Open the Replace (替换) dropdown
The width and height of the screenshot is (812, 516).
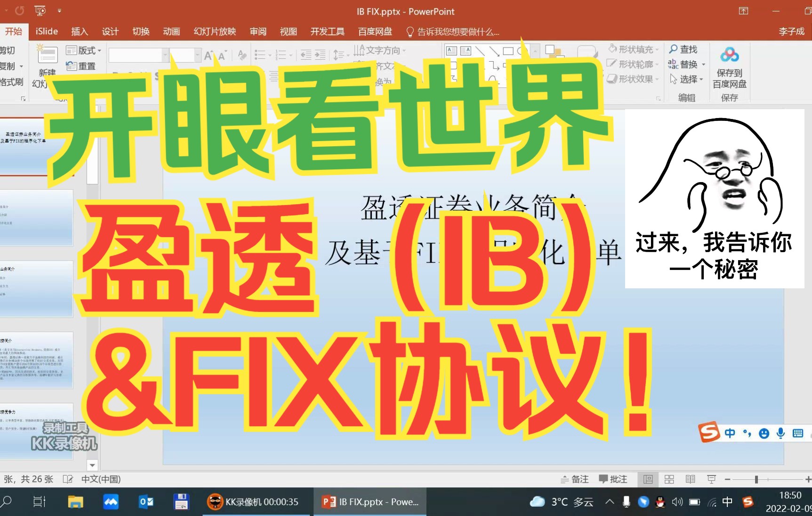click(704, 64)
